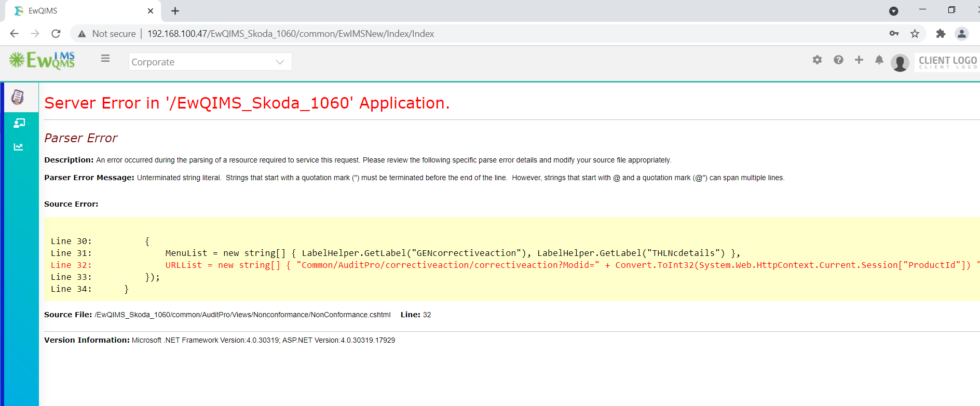The image size is (980, 406).
Task: Click the CLIENT LOGO image
Action: 947,62
